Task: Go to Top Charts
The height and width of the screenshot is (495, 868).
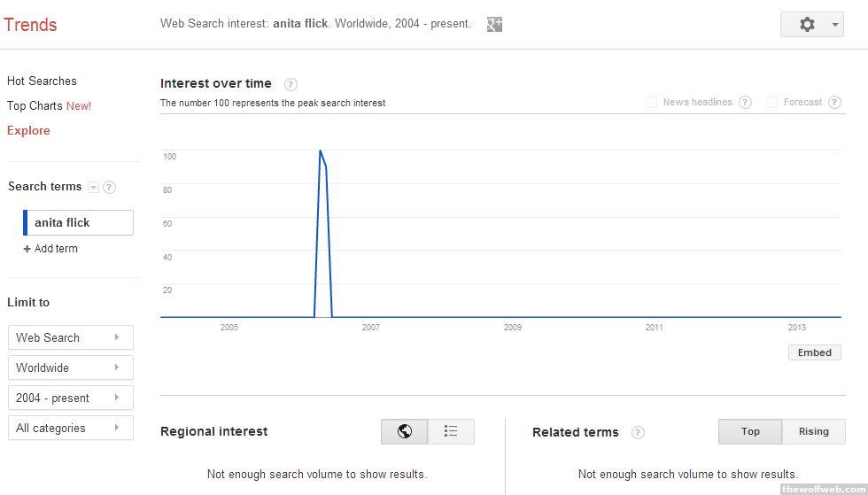Action: [35, 105]
